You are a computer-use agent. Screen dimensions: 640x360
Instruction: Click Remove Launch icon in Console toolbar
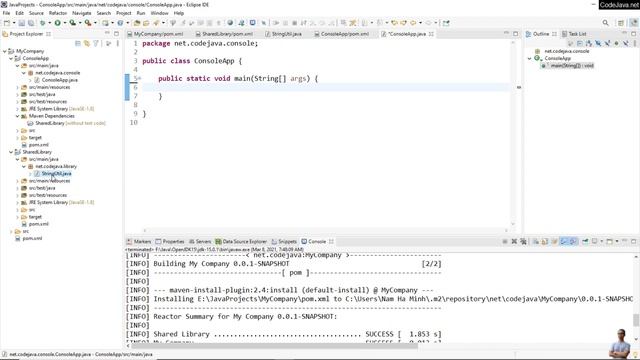(514, 242)
